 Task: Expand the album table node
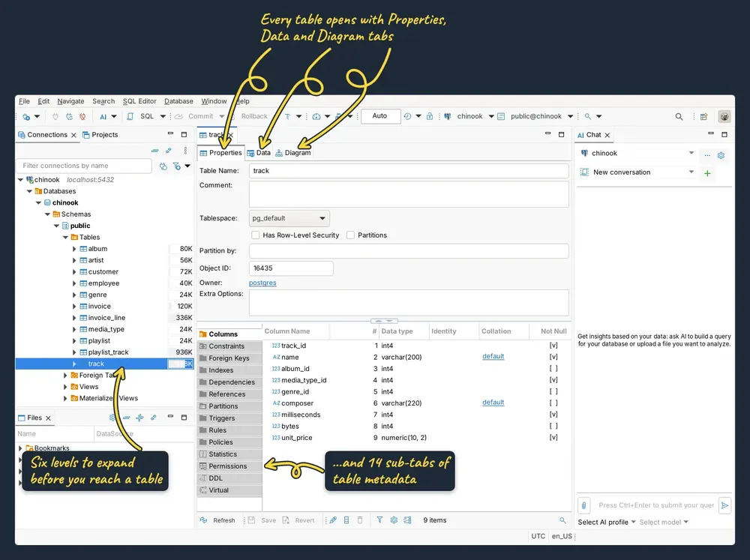74,249
